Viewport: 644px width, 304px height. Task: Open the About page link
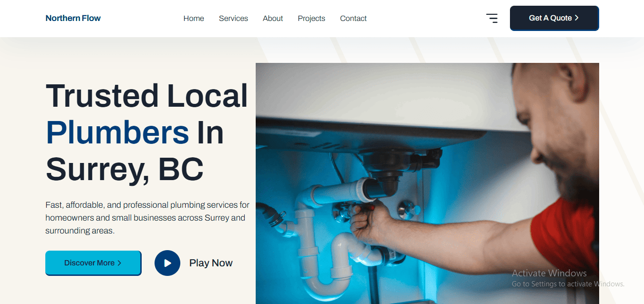273,19
